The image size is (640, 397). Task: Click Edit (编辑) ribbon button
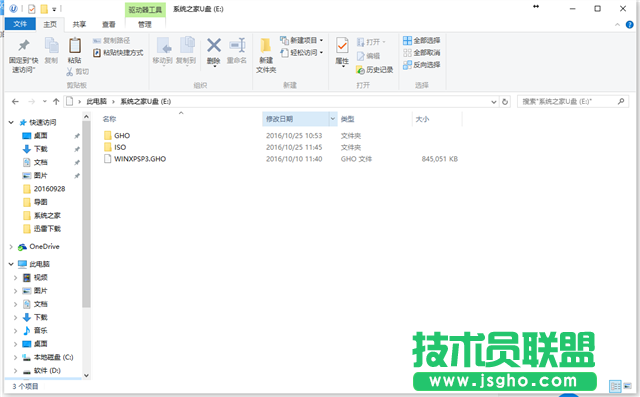click(368, 56)
